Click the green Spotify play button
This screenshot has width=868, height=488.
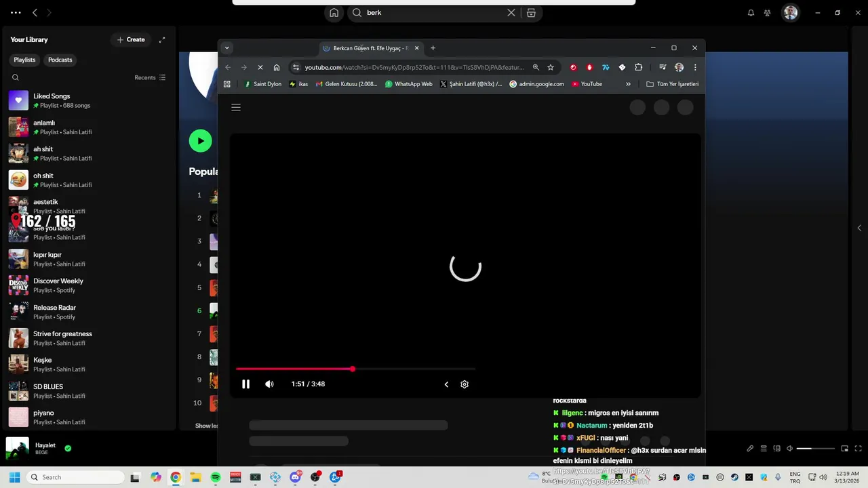click(x=200, y=141)
